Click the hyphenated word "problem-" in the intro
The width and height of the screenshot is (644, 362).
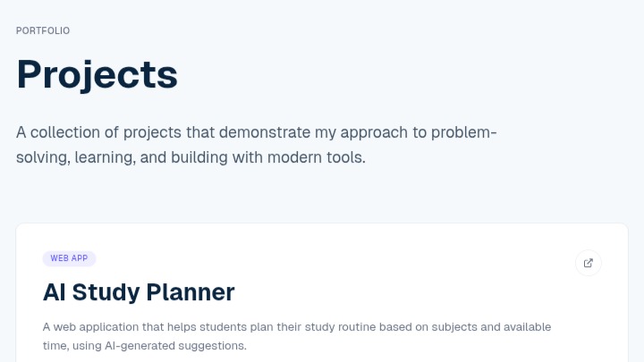pyautogui.click(x=463, y=132)
